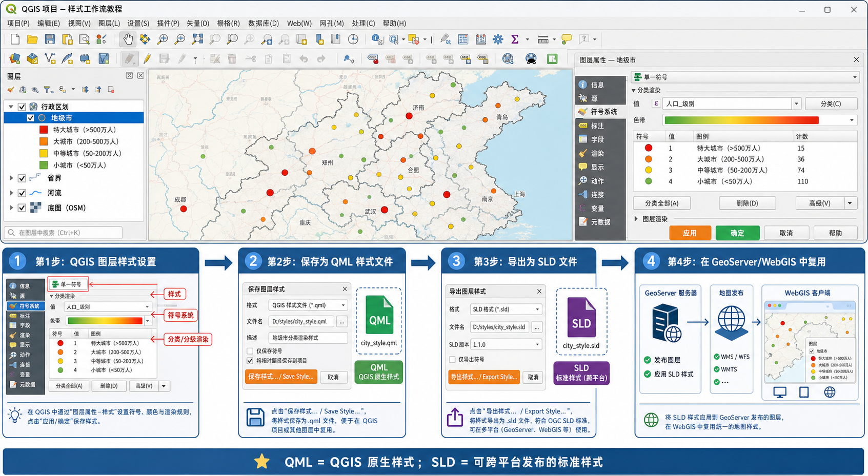
Task: Open the 人口_级别 value field dropdown
Action: pos(796,104)
